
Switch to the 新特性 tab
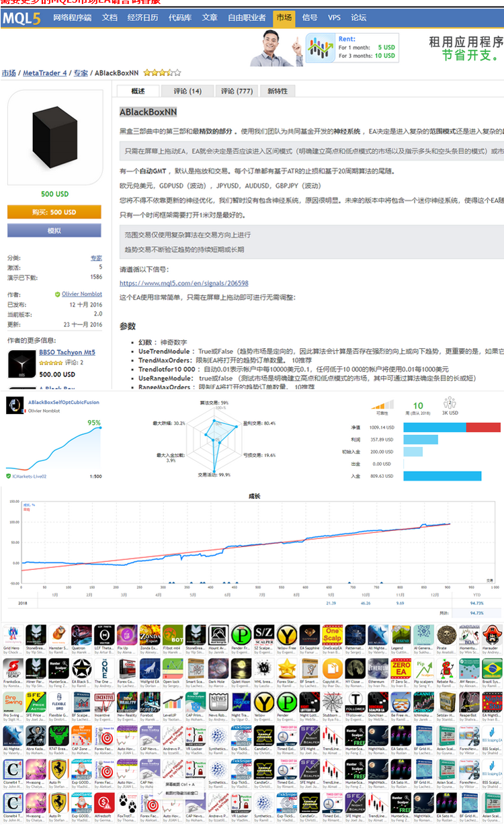[278, 91]
